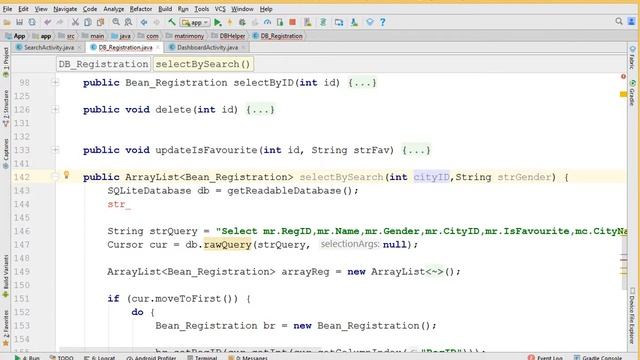Toggle the Favorites tool window
This screenshot has height=360, width=640.
[x=6, y=329]
